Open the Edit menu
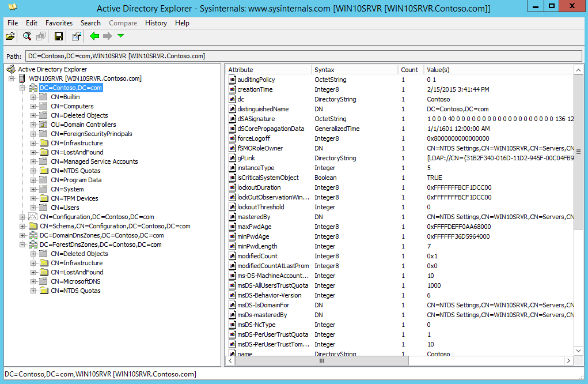Viewport: 588px width, 384px height. tap(32, 23)
